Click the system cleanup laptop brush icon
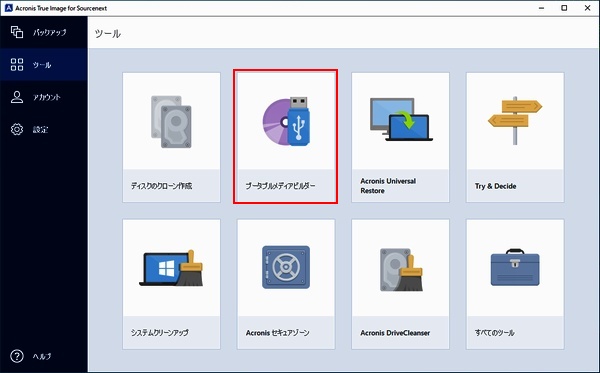 coord(171,268)
